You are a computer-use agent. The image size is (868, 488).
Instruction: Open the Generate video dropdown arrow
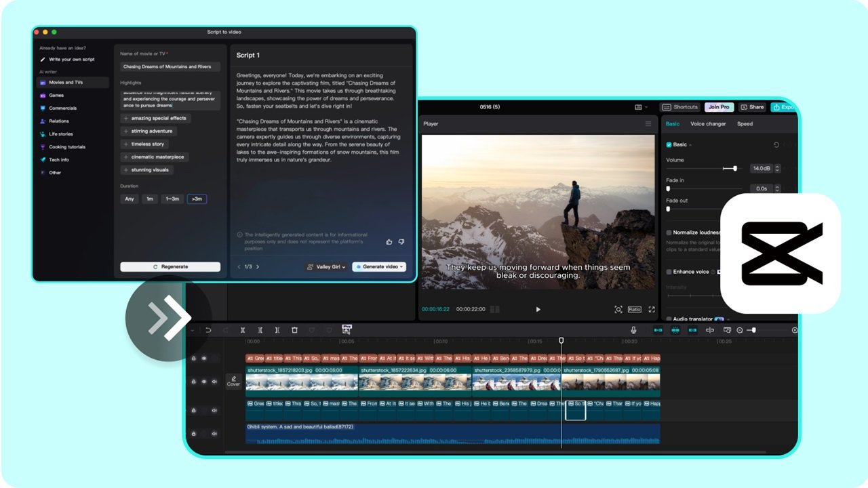[400, 266]
